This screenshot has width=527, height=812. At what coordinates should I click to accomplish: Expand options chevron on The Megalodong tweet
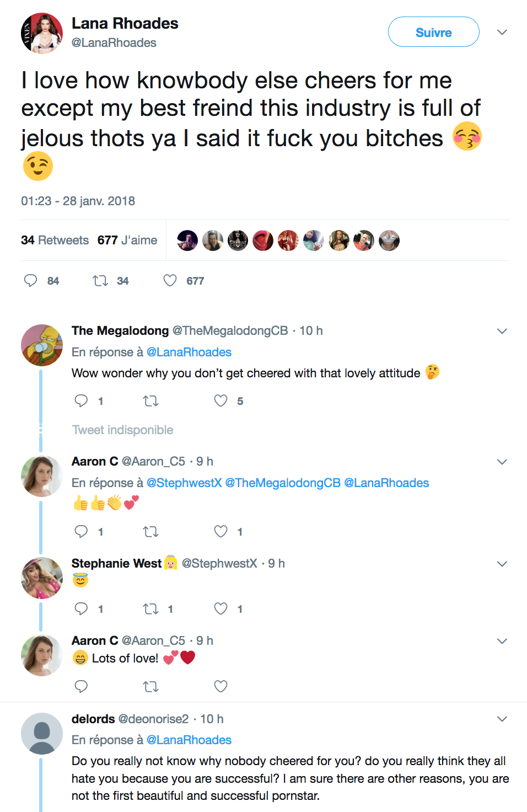(x=502, y=331)
